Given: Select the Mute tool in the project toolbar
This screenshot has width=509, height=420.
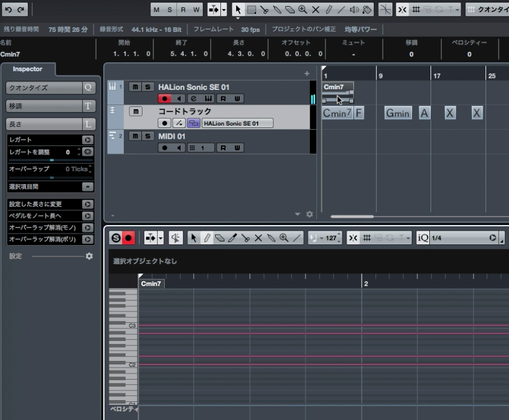Looking at the screenshot, I should [316, 8].
